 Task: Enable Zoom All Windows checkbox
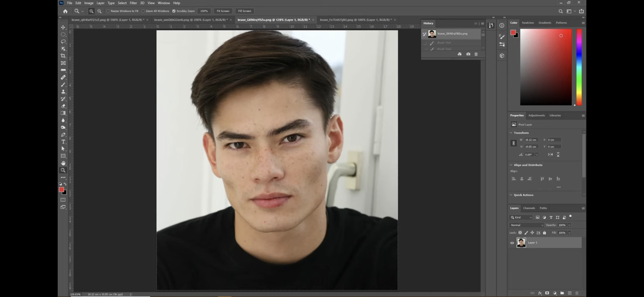click(143, 11)
